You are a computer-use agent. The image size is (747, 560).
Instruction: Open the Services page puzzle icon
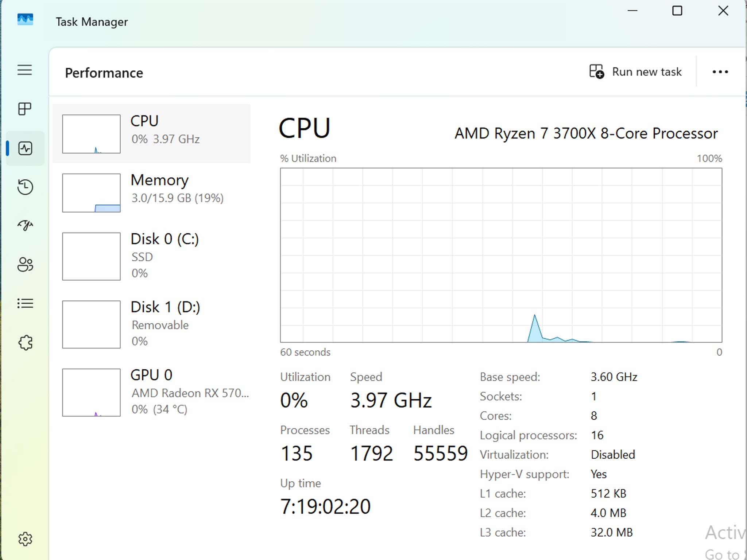(25, 342)
